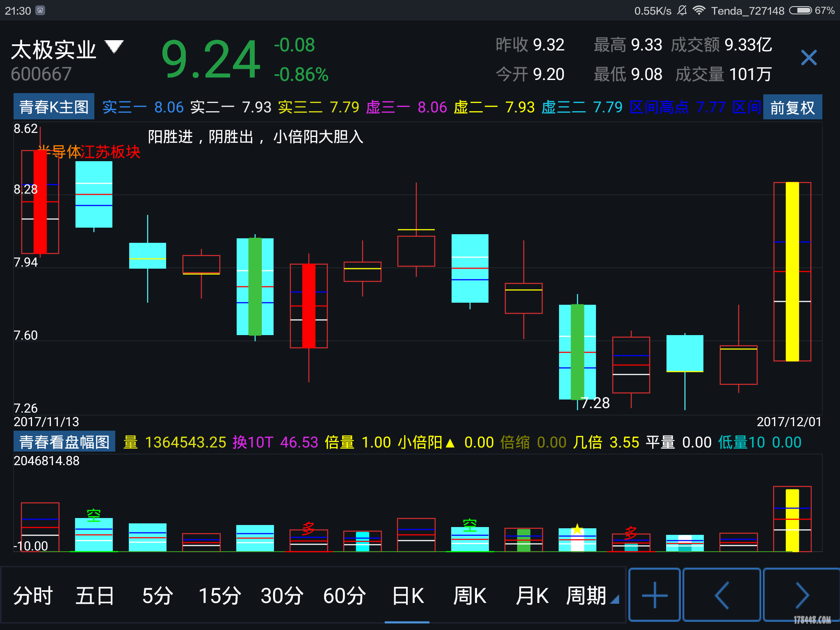Tap the 实三二 7.79 indicator value
The image size is (840, 630).
(319, 107)
